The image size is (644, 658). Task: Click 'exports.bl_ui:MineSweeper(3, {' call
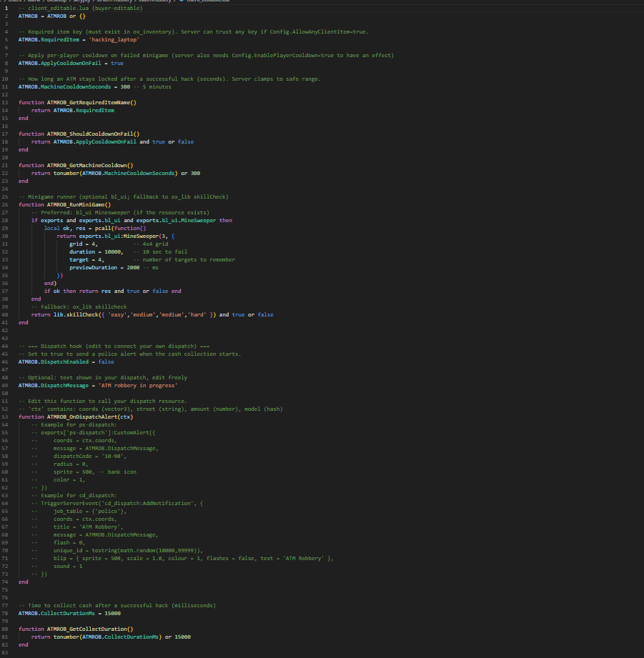pos(127,236)
